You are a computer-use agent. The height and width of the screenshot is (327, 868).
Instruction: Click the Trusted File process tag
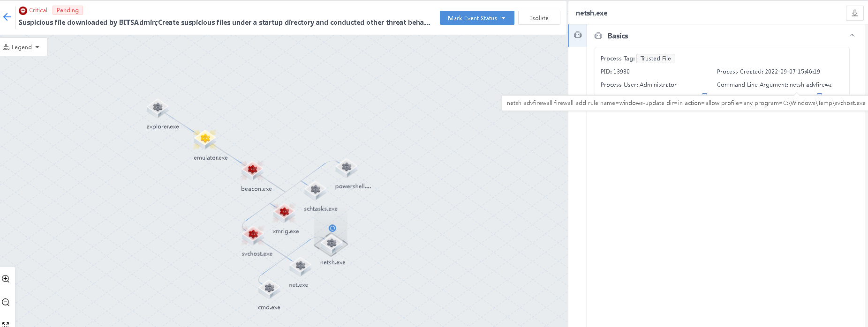(x=655, y=59)
